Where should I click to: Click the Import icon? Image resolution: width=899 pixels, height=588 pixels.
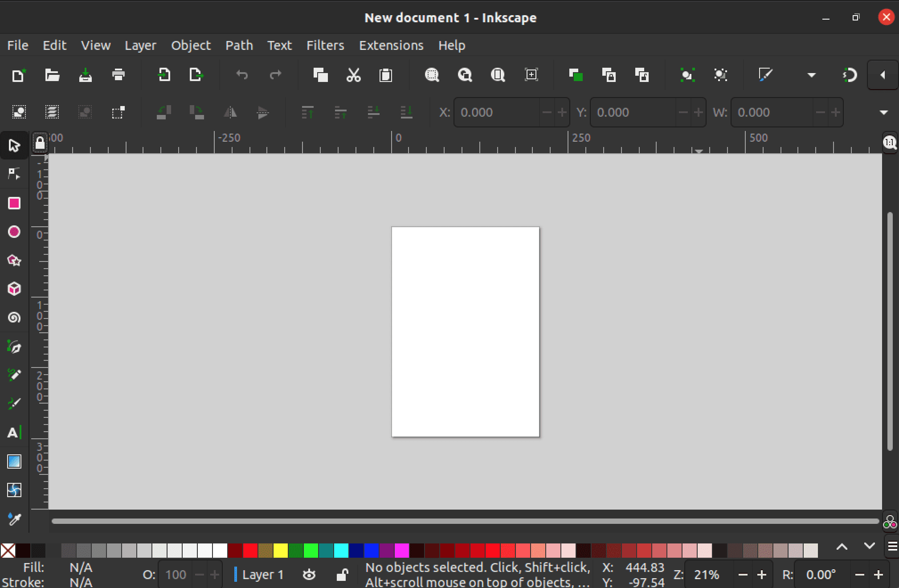(164, 75)
